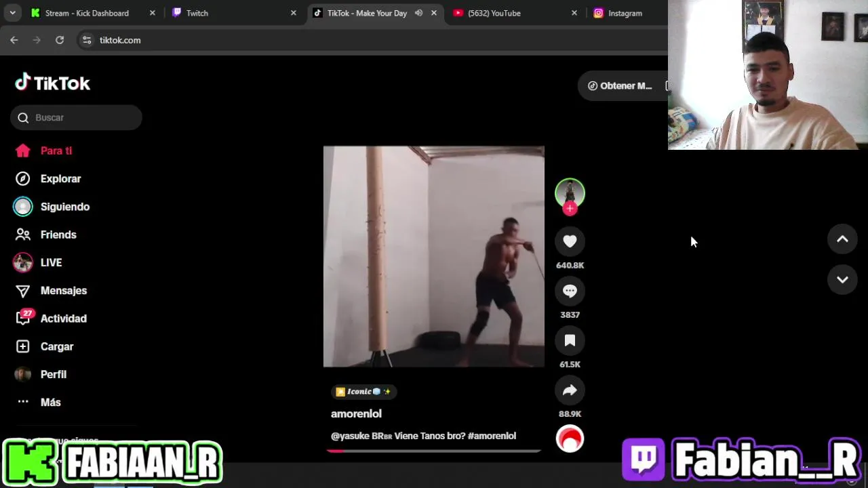The width and height of the screenshot is (868, 488).
Task: Click the Buscar search field
Action: [x=76, y=117]
